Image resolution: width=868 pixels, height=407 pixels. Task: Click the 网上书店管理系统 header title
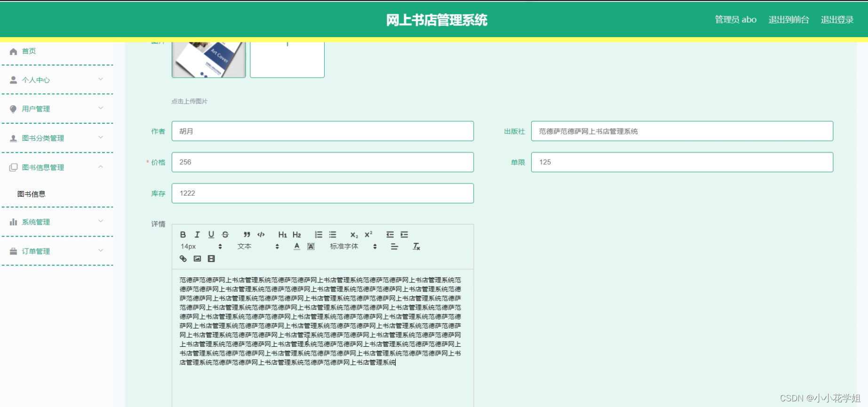pos(437,20)
